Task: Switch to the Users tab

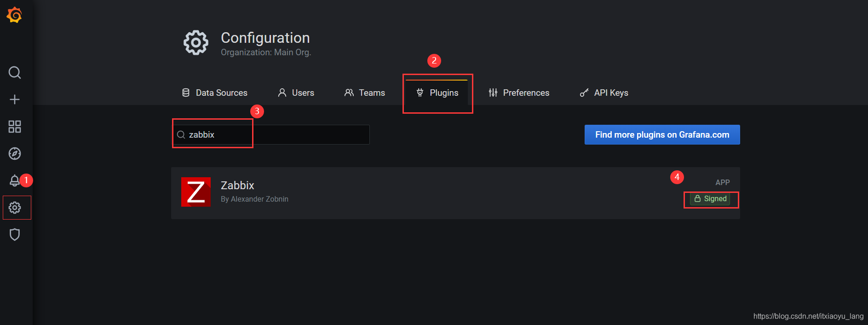Action: (296, 93)
